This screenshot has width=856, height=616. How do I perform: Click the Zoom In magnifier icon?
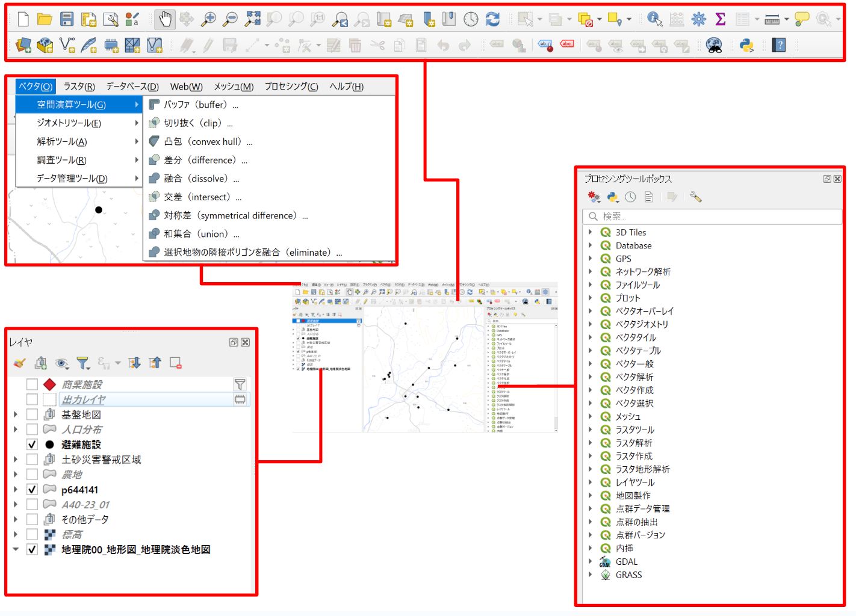(208, 19)
